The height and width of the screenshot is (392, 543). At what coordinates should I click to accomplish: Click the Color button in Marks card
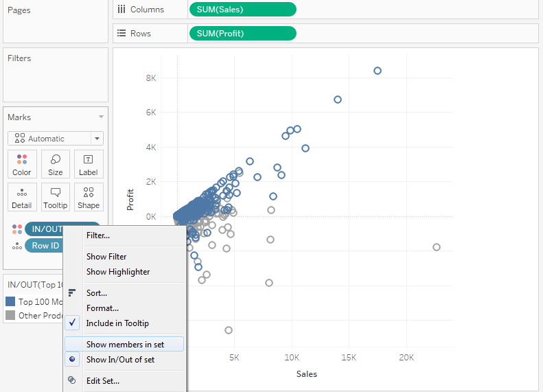click(22, 164)
